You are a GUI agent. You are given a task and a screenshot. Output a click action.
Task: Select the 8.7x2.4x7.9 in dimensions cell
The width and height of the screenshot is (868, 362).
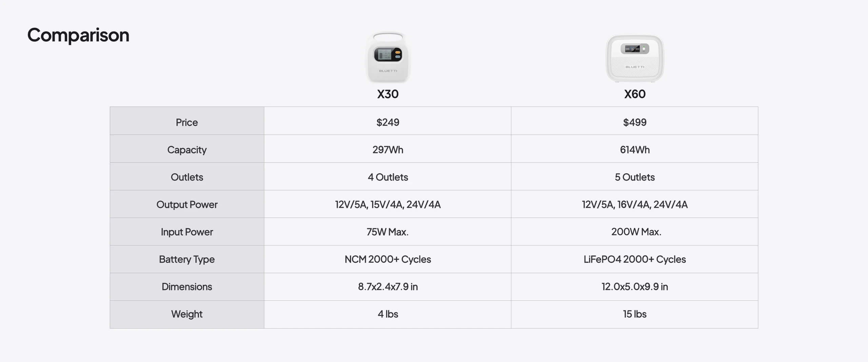[x=388, y=287]
